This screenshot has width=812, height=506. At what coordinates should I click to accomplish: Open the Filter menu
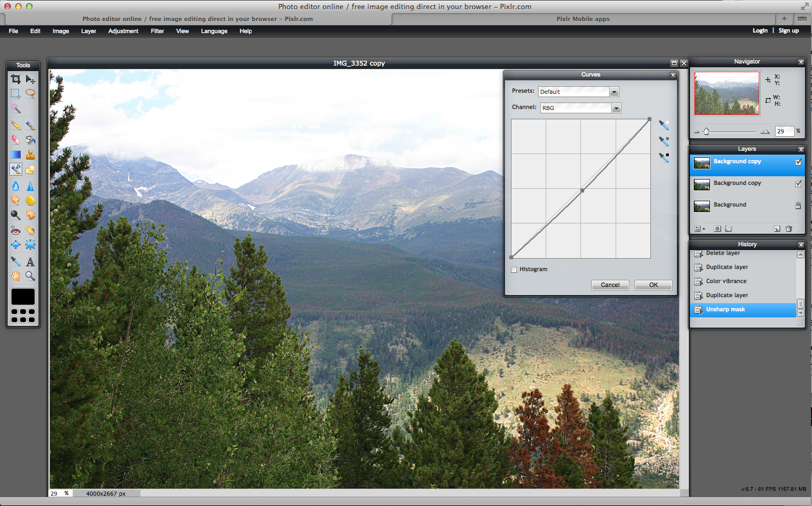tap(157, 31)
